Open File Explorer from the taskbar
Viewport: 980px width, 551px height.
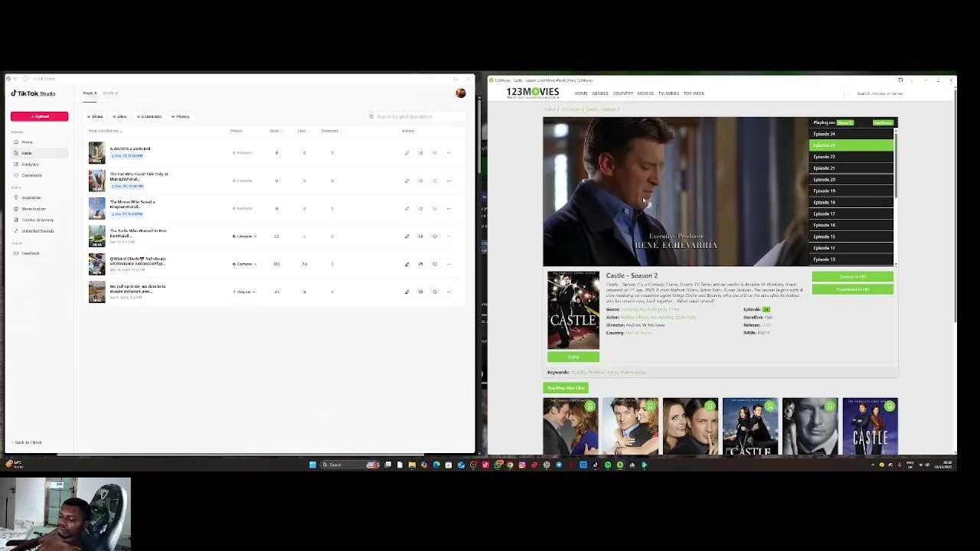point(412,465)
